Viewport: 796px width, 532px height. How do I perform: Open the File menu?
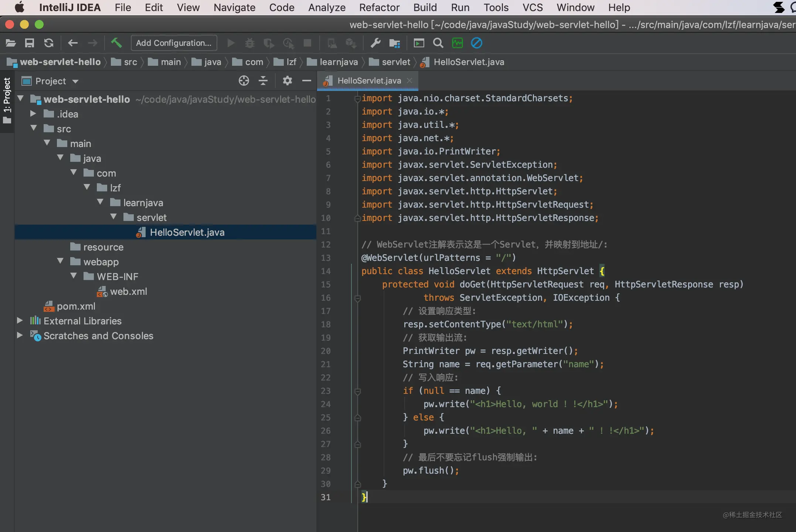tap(123, 7)
